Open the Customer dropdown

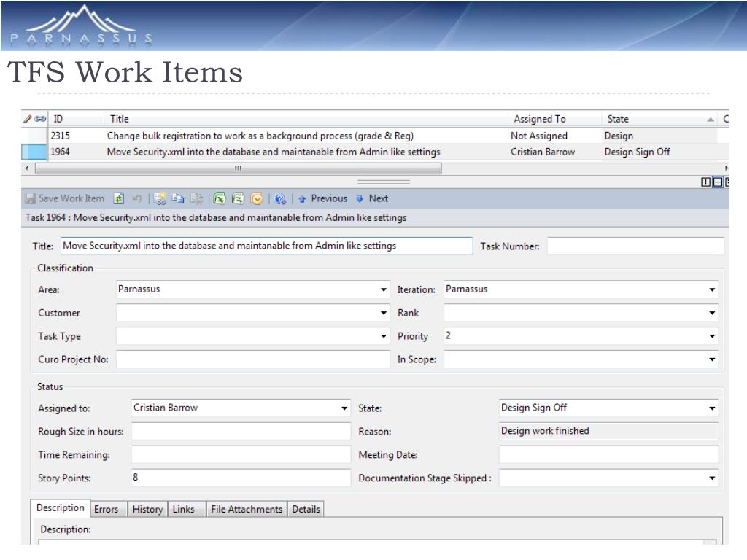[384, 313]
